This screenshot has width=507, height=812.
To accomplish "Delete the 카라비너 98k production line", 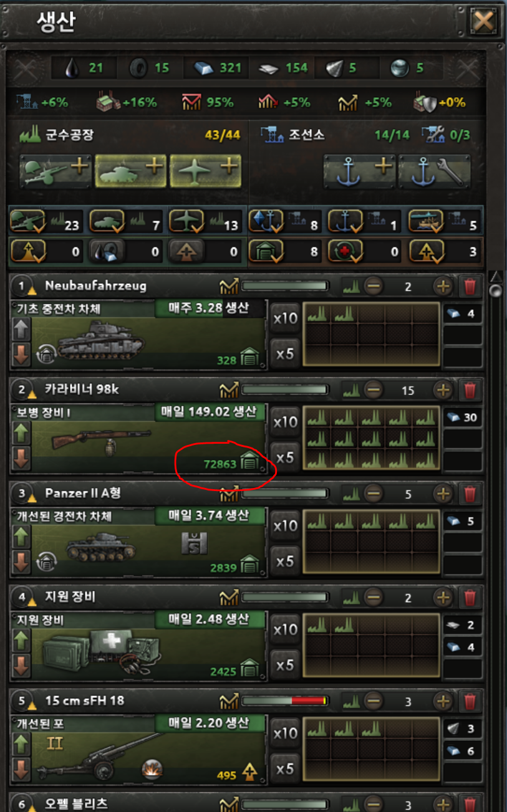I will pos(470,391).
